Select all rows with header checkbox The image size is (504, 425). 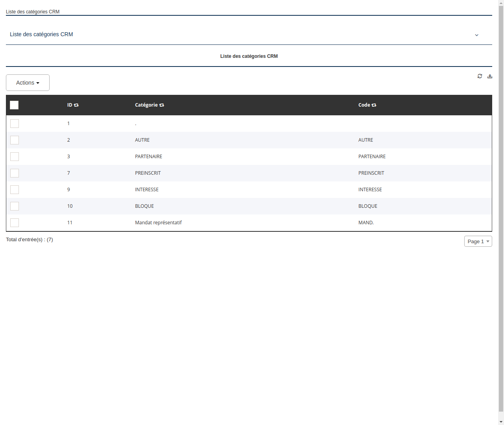coord(14,105)
